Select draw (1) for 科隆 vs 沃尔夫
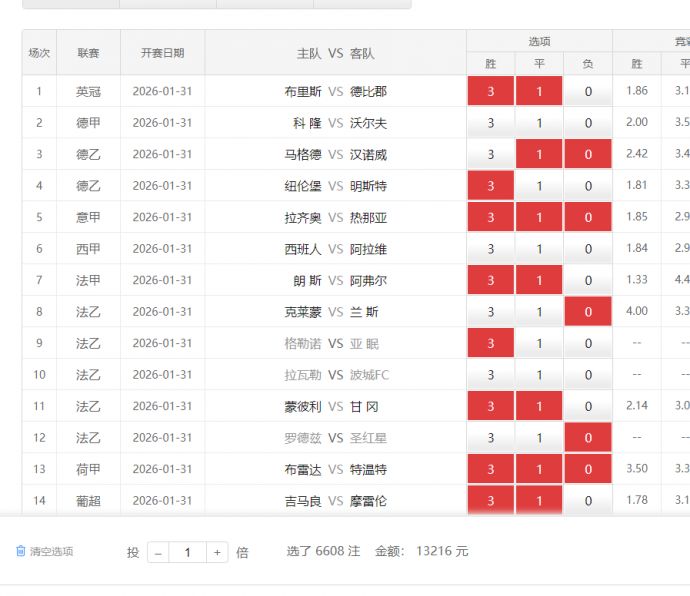690x596 pixels. click(539, 123)
